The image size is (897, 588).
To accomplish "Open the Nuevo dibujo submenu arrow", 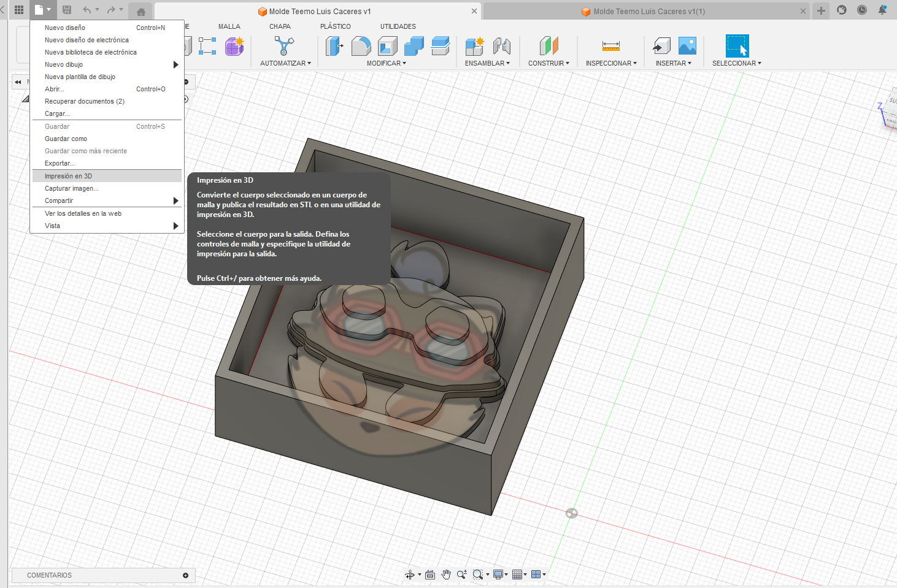I will 175,64.
